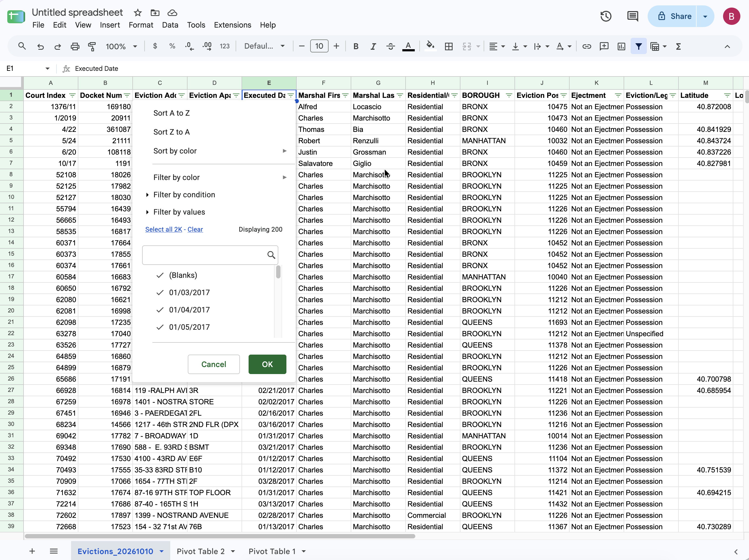Cancel the filter dialog

coord(214,364)
